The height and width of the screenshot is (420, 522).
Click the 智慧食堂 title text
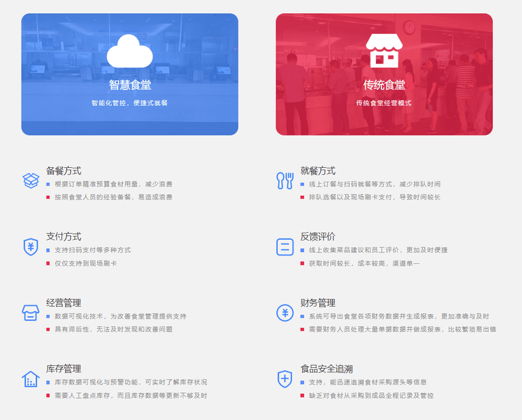tap(130, 85)
